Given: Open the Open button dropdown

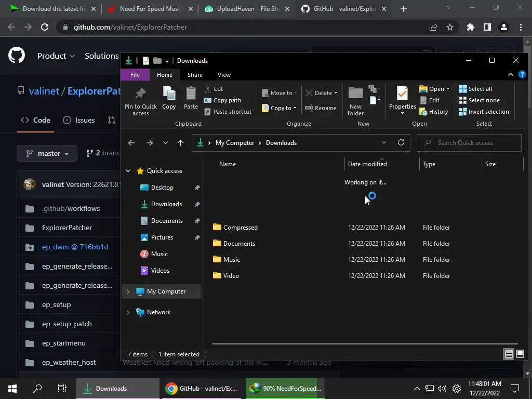Looking at the screenshot, I should (x=448, y=89).
